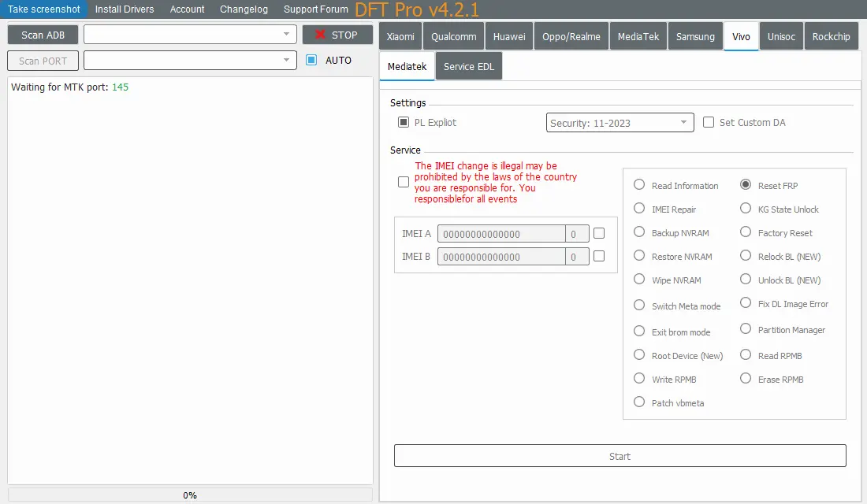Switch to the Xiaomi tab
This screenshot has width=867, height=504.
400,36
